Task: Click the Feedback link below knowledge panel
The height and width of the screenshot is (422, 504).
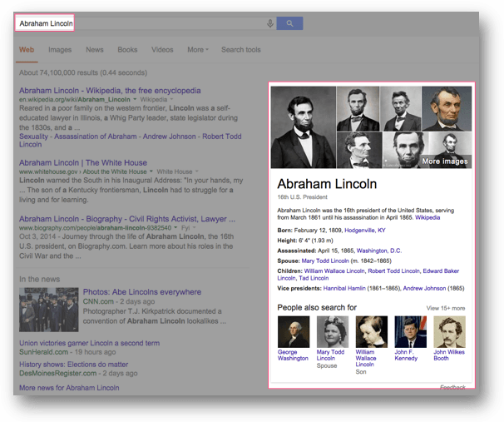Action: click(452, 387)
